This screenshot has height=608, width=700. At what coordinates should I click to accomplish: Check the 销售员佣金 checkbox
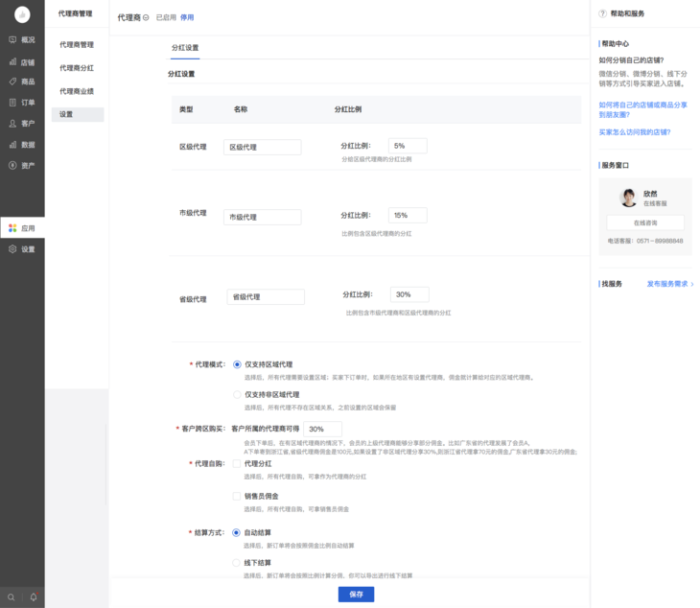pyautogui.click(x=237, y=496)
